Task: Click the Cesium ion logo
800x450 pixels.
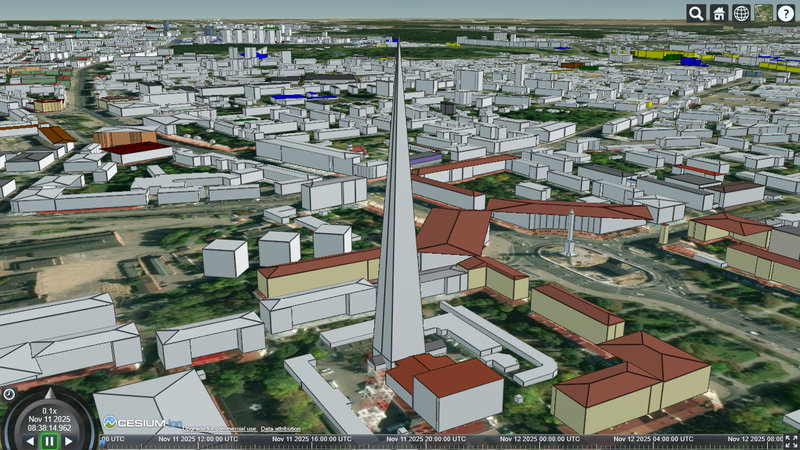Action: pos(138,423)
